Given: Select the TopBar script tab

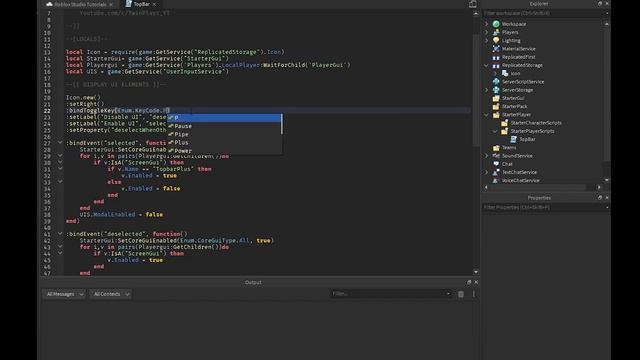Looking at the screenshot, I should pos(141,4).
